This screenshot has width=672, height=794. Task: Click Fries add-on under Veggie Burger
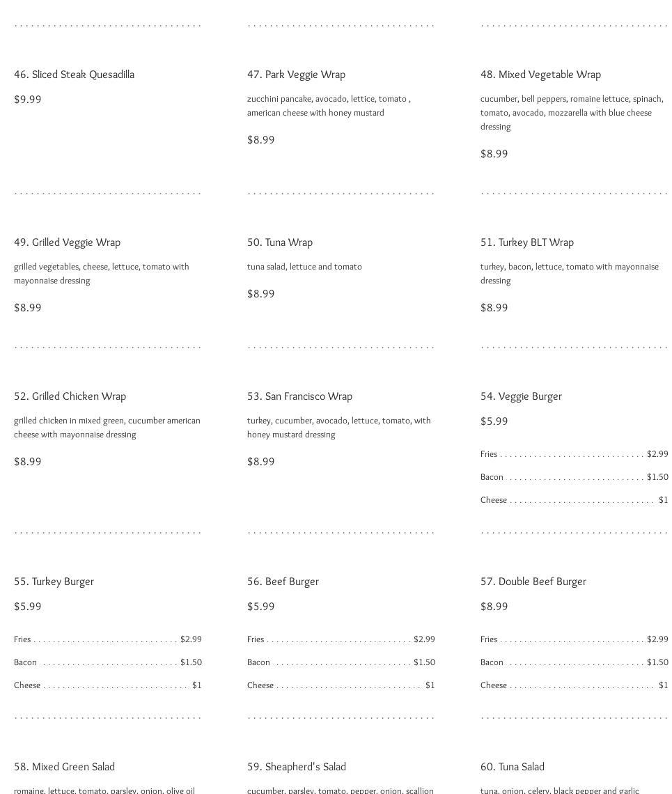click(489, 454)
